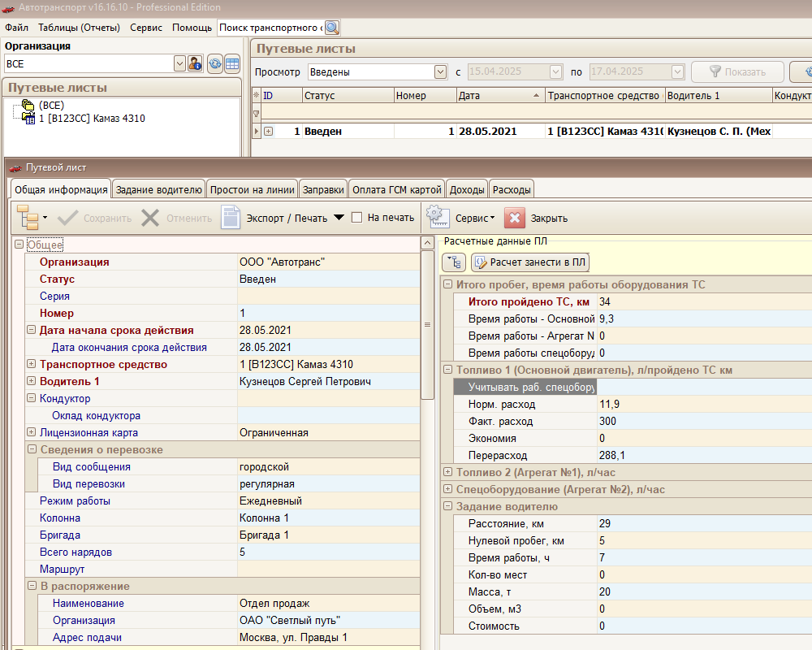Click the Камаз 4310 vehicle tree icon
Image resolution: width=812 pixels, height=650 pixels.
(29, 119)
